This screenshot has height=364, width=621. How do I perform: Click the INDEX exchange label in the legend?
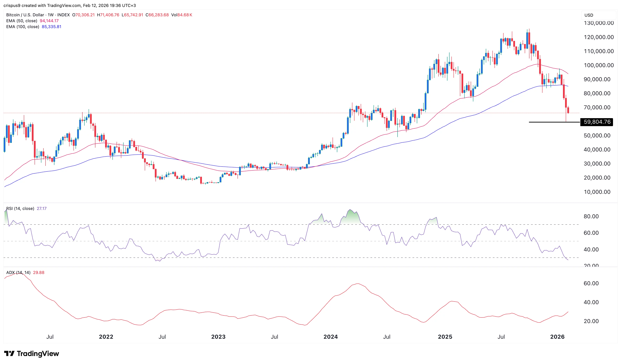(64, 15)
